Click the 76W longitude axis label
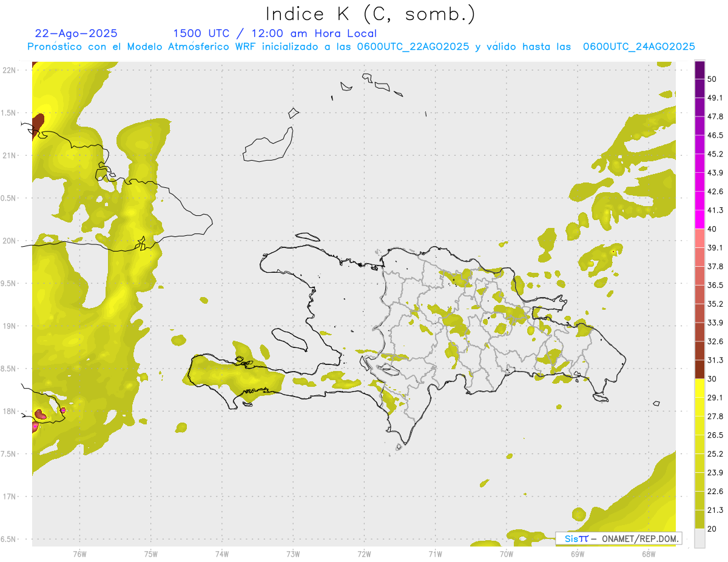 point(79,553)
